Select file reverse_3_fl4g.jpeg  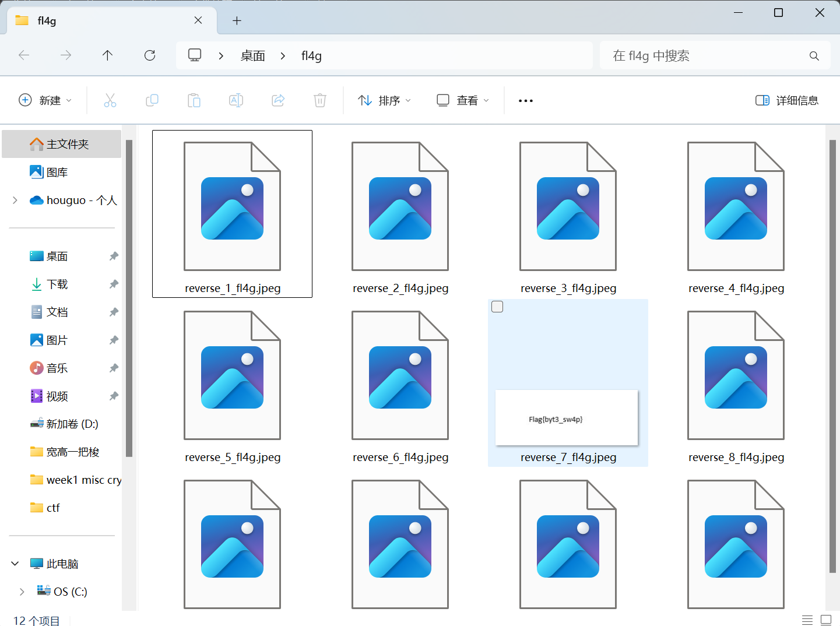(568, 214)
